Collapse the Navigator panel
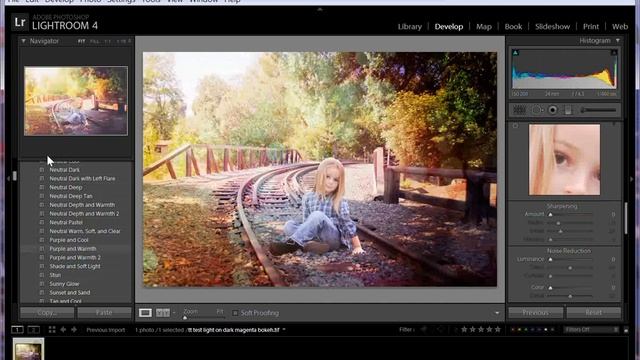Image resolution: width=640 pixels, height=360 pixels. [23, 41]
